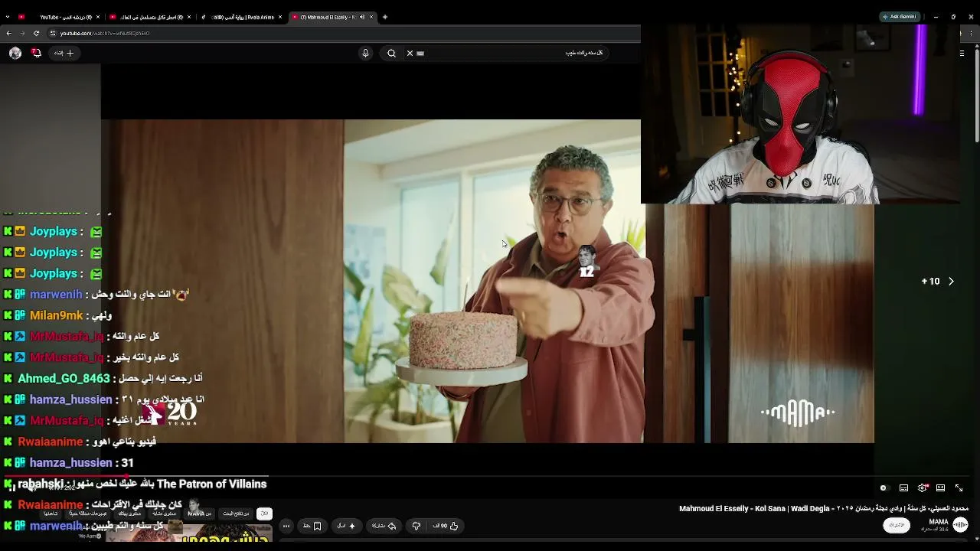Start voice search with the microphone icon
Screen dimensions: 980x551
click(365, 53)
